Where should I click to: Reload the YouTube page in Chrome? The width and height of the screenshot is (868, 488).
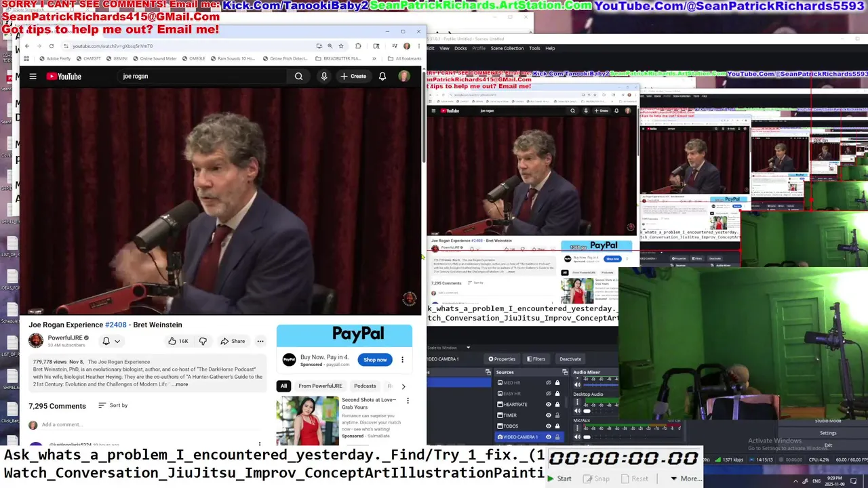(x=52, y=46)
